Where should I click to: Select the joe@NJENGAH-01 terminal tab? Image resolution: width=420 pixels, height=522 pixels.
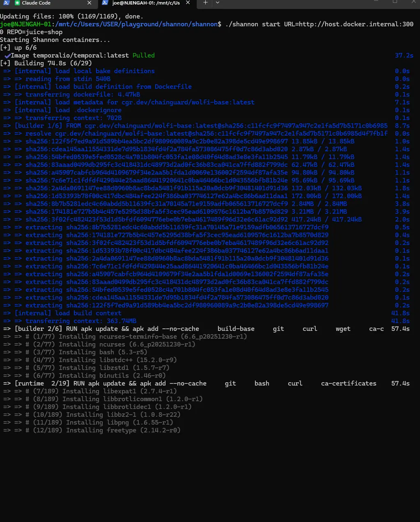point(146,3)
